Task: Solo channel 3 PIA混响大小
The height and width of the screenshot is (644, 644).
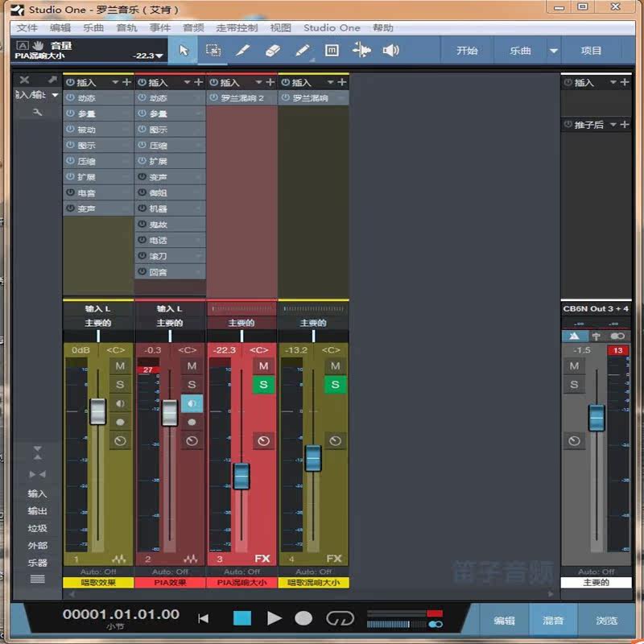Action: pyautogui.click(x=264, y=385)
